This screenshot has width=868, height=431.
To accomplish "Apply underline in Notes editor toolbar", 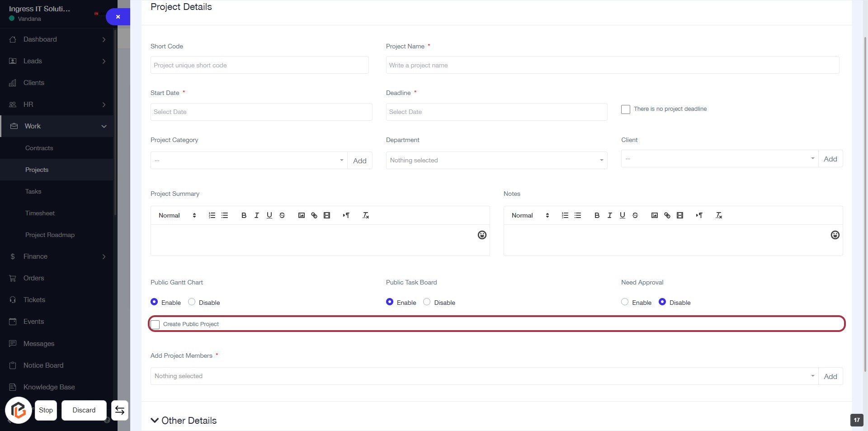I will point(622,215).
